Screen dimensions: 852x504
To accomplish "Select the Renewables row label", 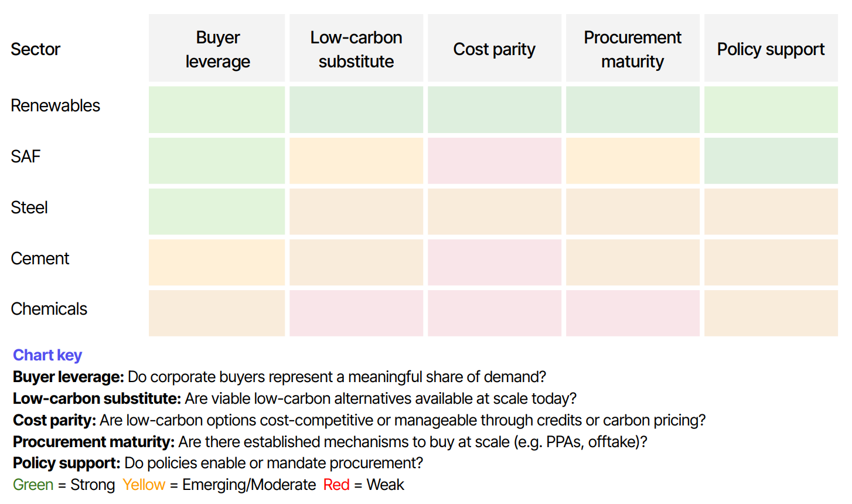I will [x=56, y=105].
